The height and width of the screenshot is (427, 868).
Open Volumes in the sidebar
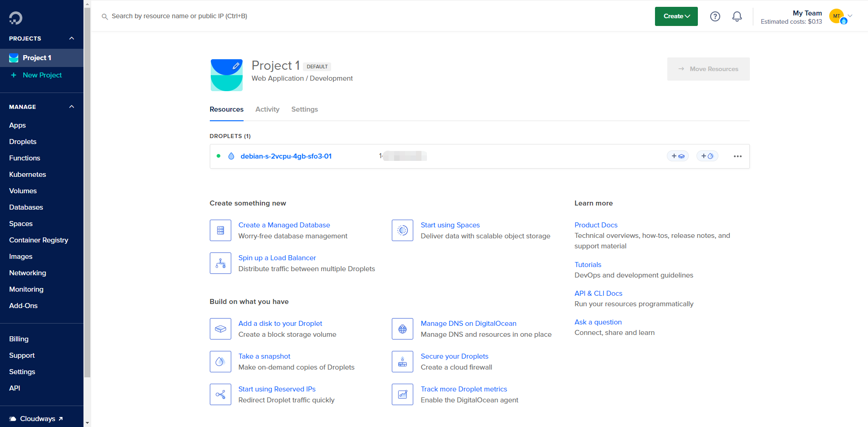pos(23,191)
